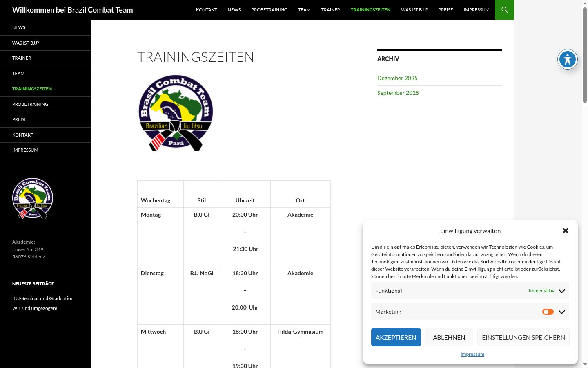Image resolution: width=588 pixels, height=368 pixels.
Task: Click the large Brasil Combat Team logo image
Action: click(x=176, y=113)
